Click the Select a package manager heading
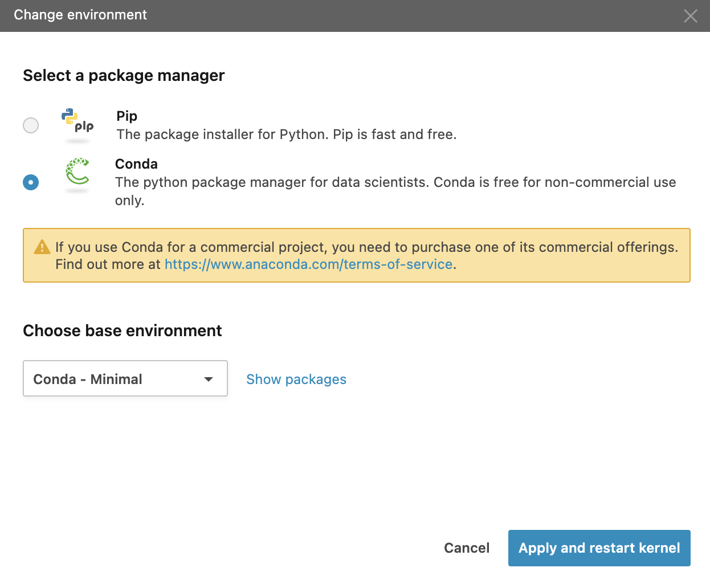Image resolution: width=710 pixels, height=588 pixels. click(124, 76)
